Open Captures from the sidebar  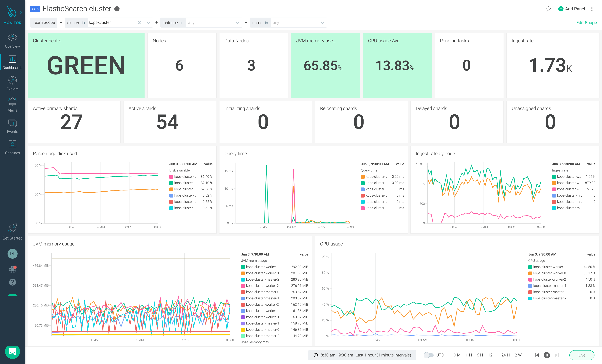[x=12, y=144]
